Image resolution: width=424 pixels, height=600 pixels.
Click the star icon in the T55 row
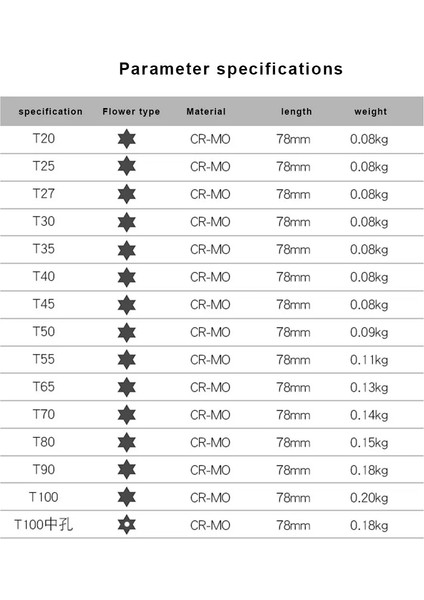127,360
